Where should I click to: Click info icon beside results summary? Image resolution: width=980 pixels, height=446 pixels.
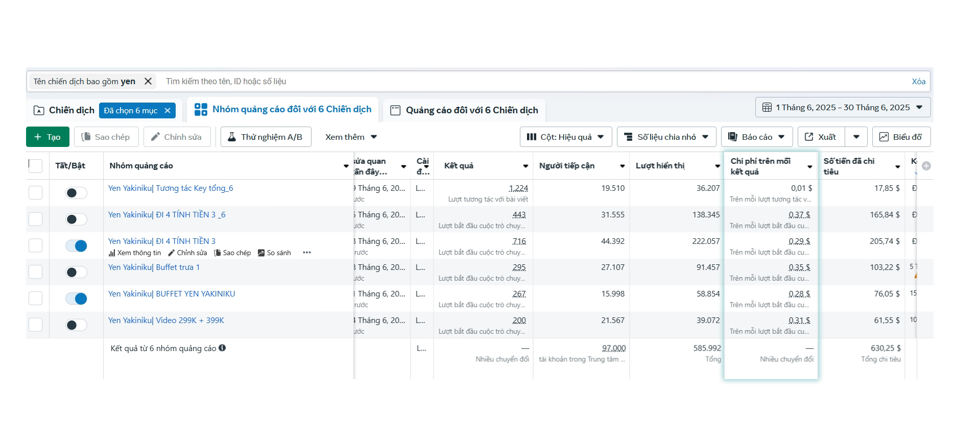tap(222, 348)
